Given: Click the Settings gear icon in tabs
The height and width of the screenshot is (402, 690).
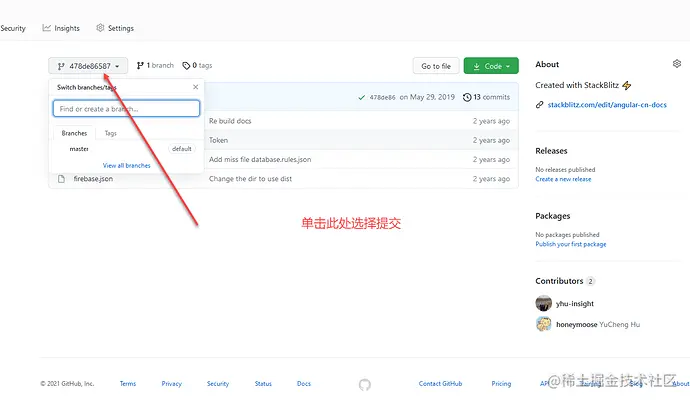Looking at the screenshot, I should tap(100, 28).
